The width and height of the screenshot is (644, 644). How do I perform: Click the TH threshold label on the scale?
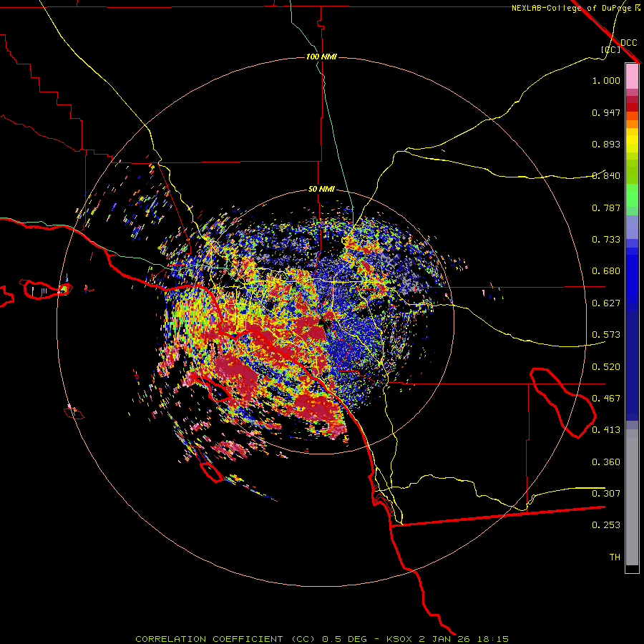click(615, 557)
